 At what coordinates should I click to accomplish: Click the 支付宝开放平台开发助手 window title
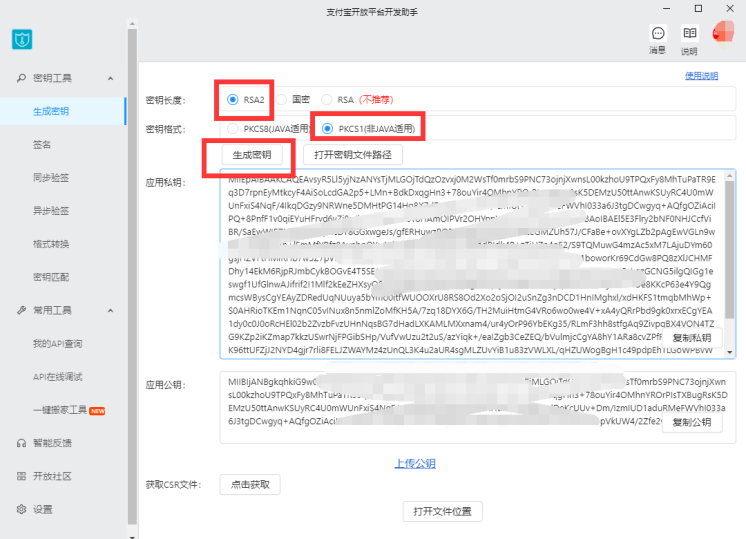[372, 12]
